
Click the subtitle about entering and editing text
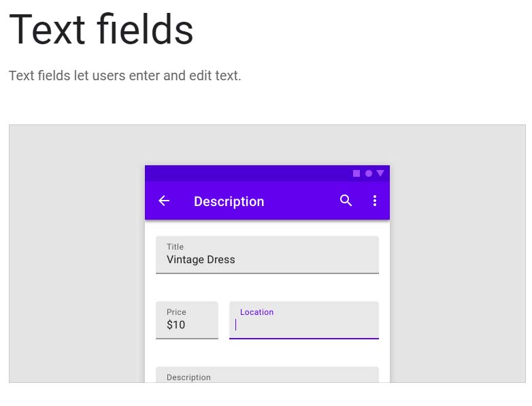[125, 75]
